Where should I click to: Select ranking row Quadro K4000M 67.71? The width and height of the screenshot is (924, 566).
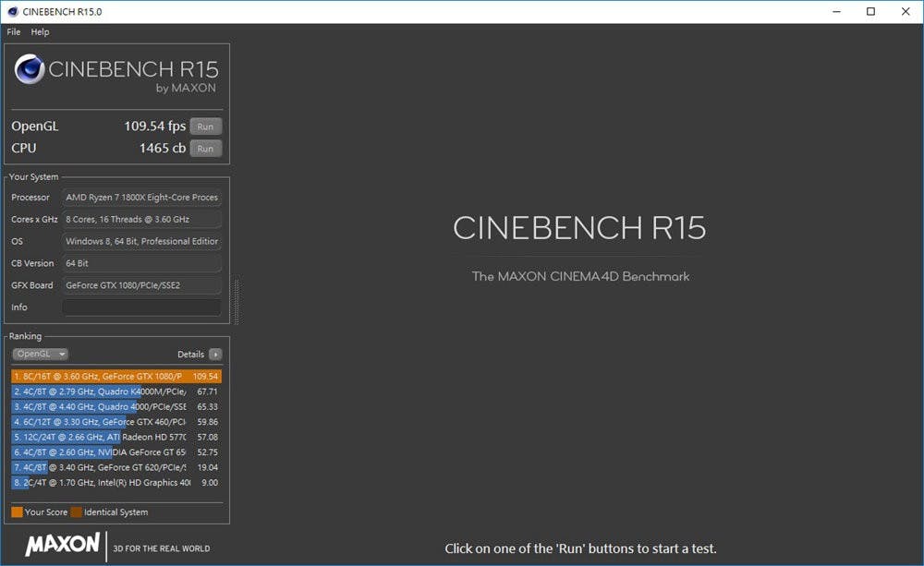pos(116,391)
